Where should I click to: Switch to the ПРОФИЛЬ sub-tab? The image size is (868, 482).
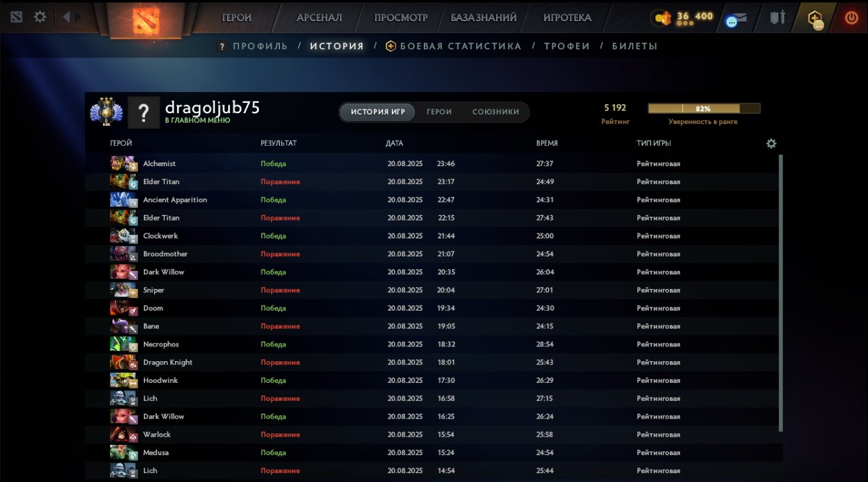tap(260, 46)
